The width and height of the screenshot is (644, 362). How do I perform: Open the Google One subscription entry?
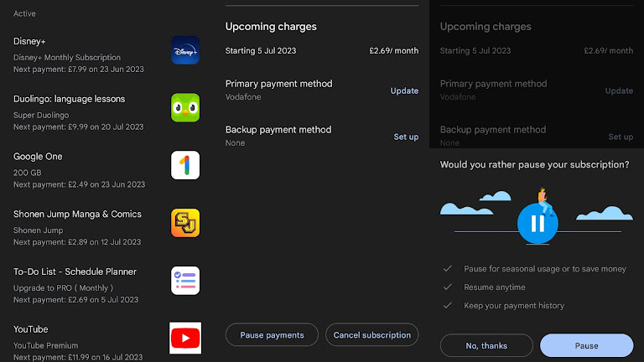pyautogui.click(x=38, y=157)
